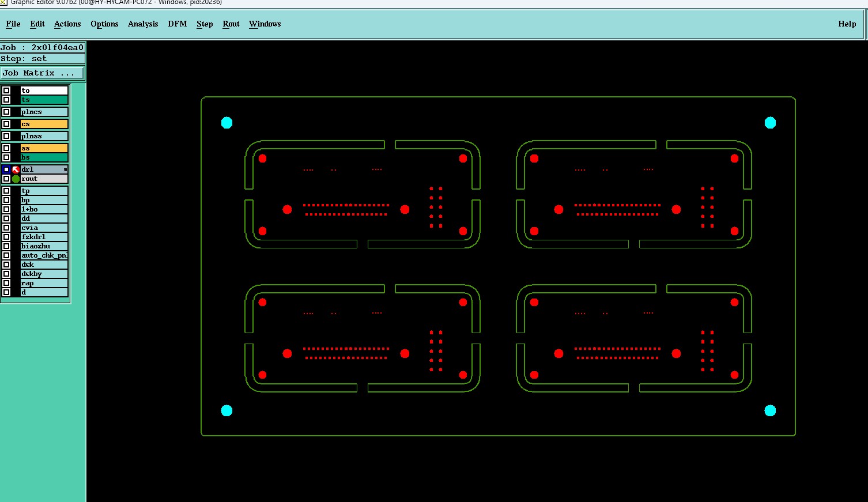Select the 'to' layer name
The width and height of the screenshot is (868, 502).
coord(44,90)
